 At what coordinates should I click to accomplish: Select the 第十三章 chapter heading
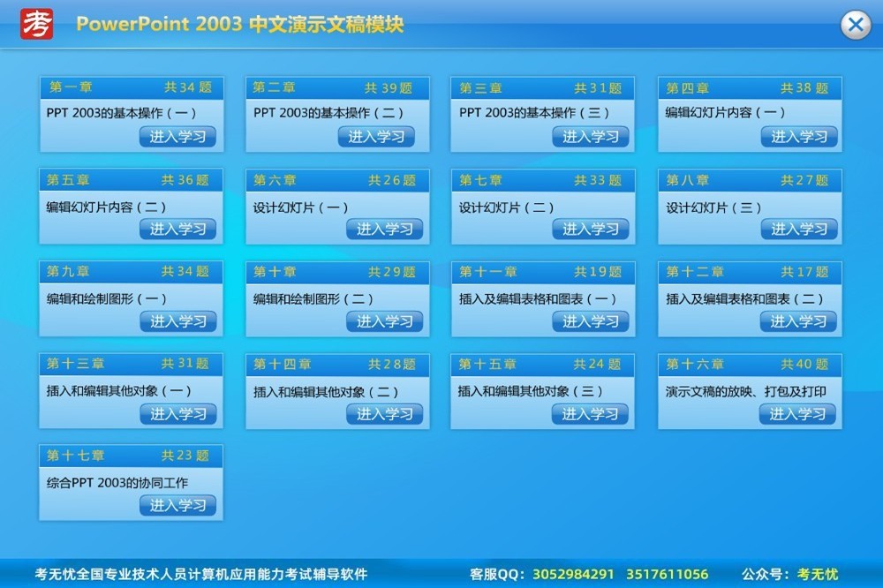coord(75,364)
